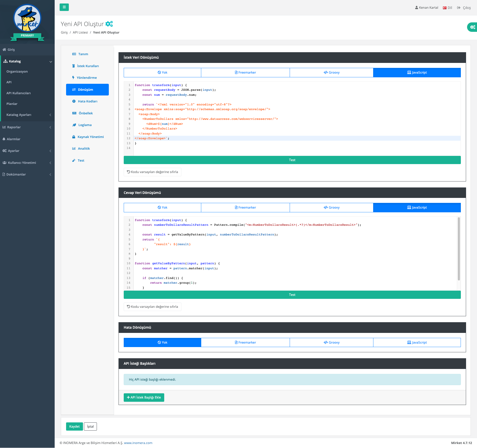Click the gears icon beside page title
This screenshot has height=448, width=477.
coord(109,24)
